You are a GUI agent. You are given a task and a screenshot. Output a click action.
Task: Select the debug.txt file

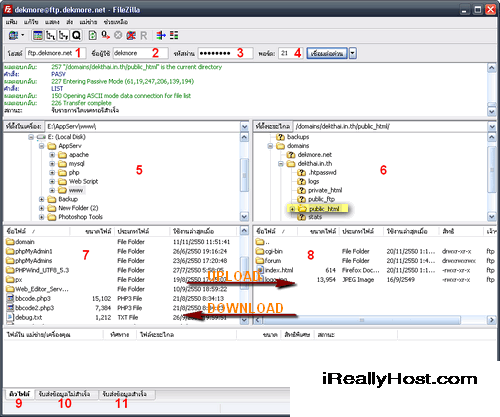click(28, 317)
